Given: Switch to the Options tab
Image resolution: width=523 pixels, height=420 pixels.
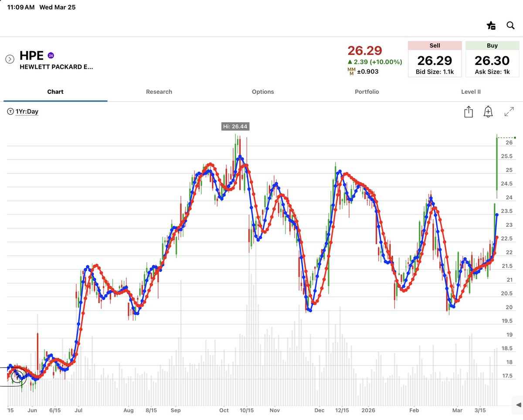Looking at the screenshot, I should [263, 92].
